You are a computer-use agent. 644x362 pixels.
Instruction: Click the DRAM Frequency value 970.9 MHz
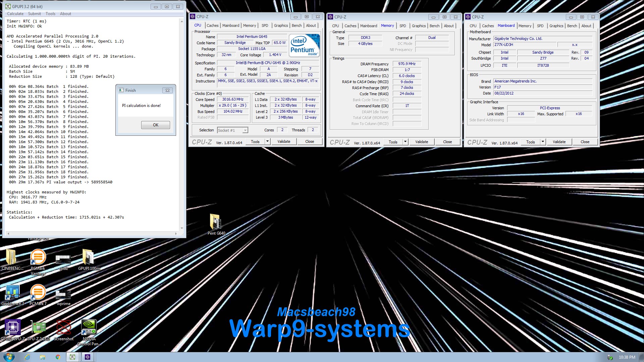click(x=407, y=64)
